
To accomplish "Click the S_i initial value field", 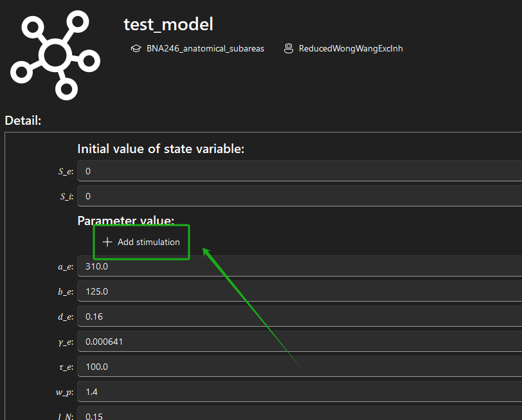I will coord(300,196).
